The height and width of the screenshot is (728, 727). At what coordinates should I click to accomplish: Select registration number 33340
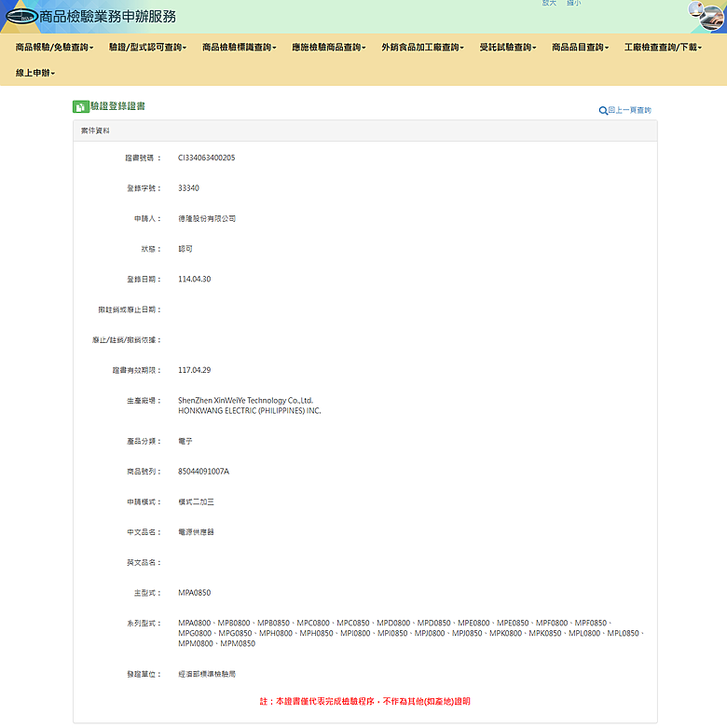coord(188,188)
